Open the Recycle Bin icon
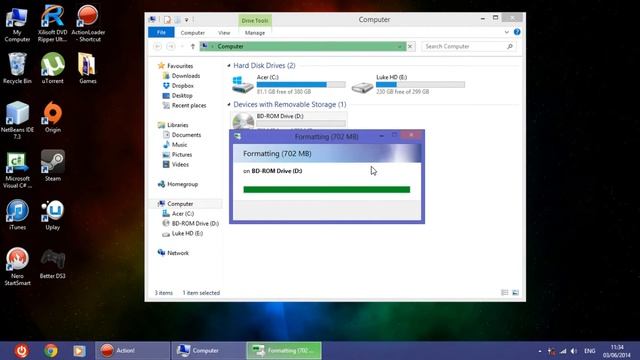 pyautogui.click(x=17, y=68)
